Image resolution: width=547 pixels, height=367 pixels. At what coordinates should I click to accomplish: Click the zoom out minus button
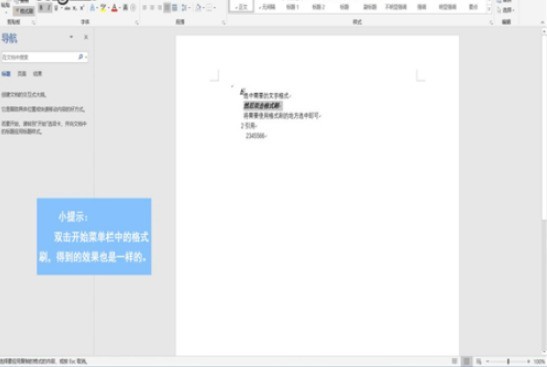click(488, 361)
